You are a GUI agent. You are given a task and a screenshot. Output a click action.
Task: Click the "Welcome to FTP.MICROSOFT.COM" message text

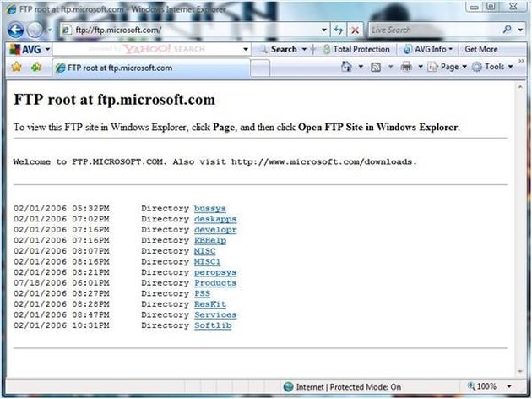90,161
